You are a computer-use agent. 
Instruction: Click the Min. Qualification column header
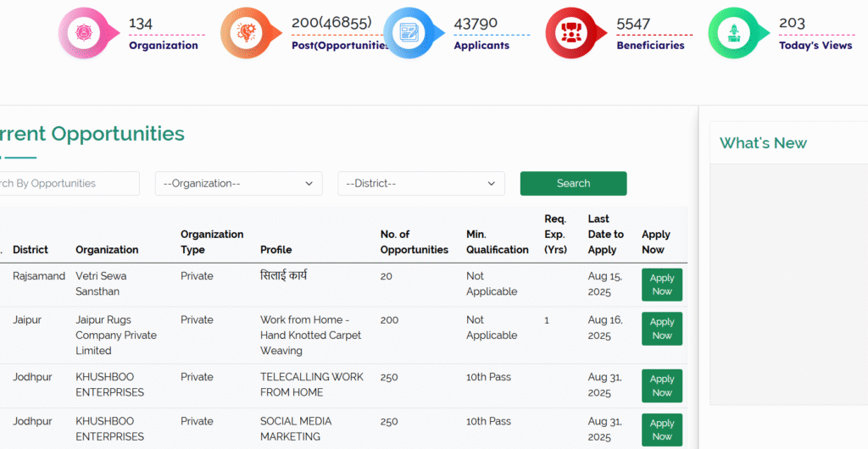coord(497,242)
